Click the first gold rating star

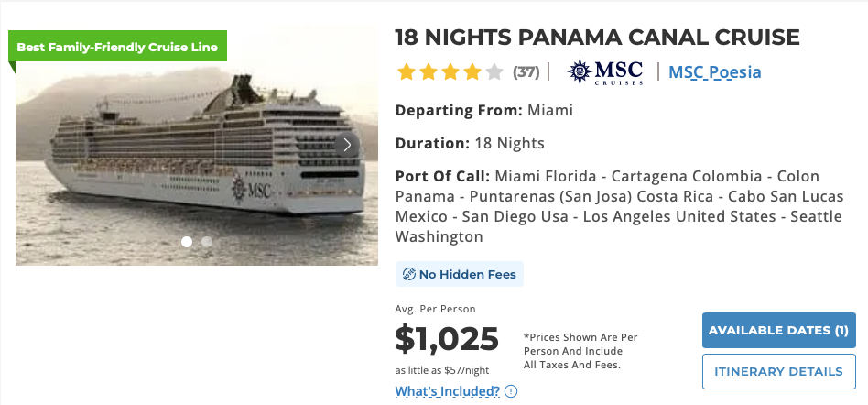tap(407, 71)
